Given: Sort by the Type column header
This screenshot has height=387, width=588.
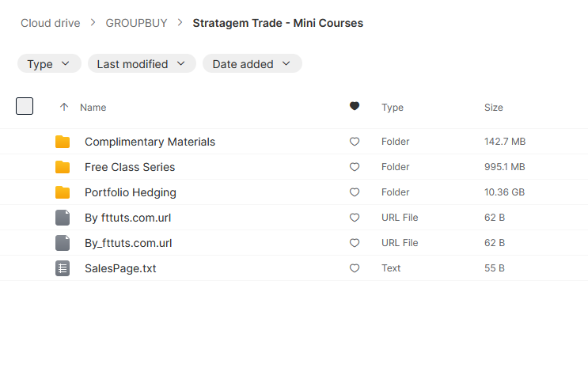Looking at the screenshot, I should (x=393, y=108).
